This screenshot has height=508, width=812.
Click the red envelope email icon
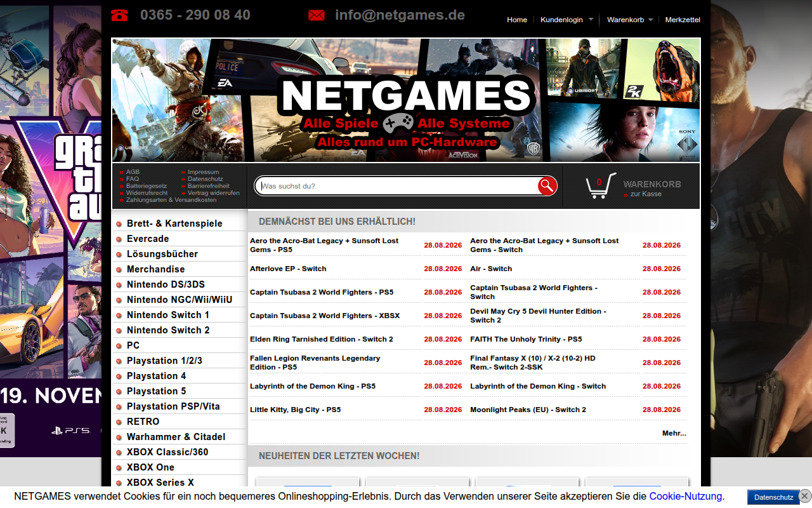pyautogui.click(x=317, y=15)
